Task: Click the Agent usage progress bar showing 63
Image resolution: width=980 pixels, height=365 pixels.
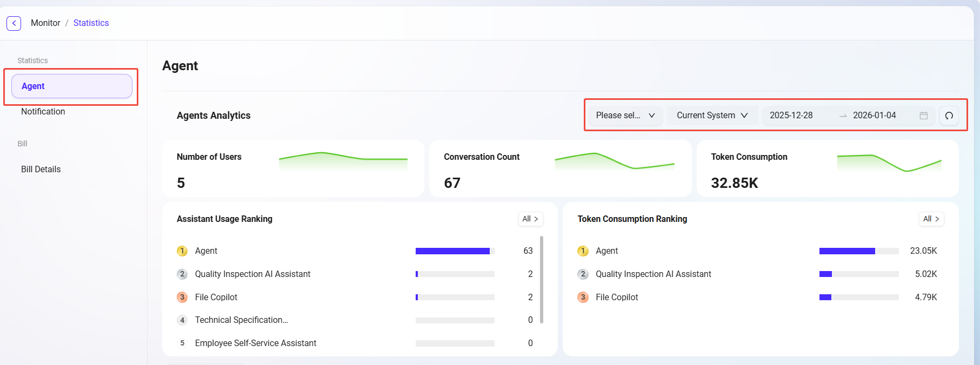Action: click(455, 251)
